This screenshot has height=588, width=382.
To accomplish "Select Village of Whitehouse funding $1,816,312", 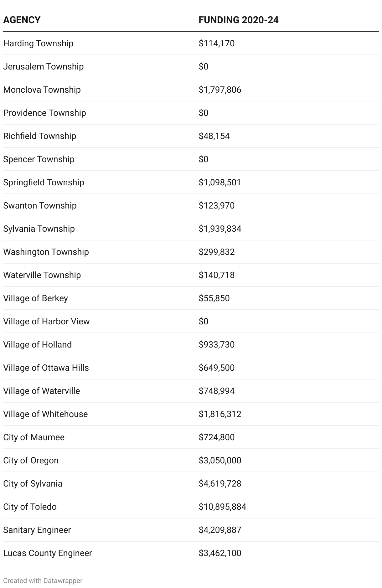I will point(220,414).
